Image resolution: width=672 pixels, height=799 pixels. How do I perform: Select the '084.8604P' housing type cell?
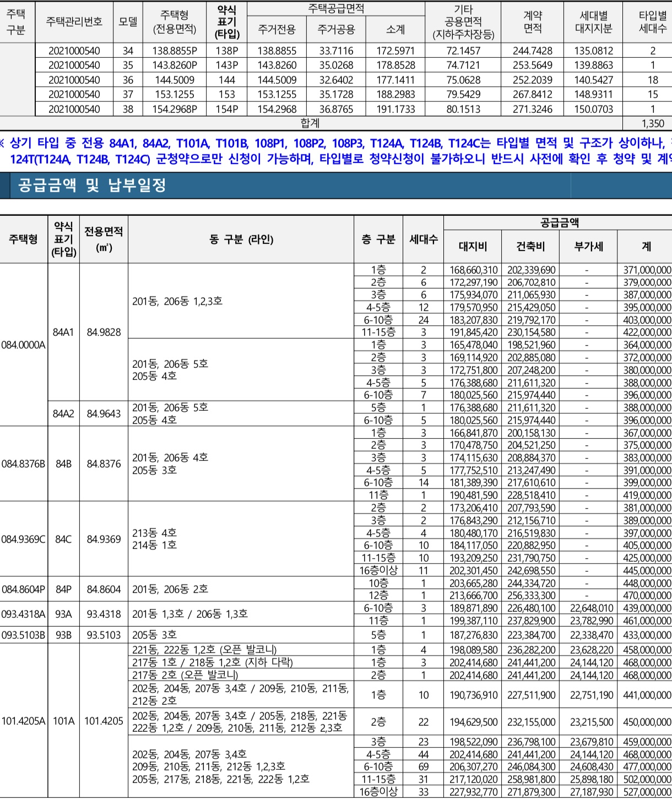(x=24, y=589)
